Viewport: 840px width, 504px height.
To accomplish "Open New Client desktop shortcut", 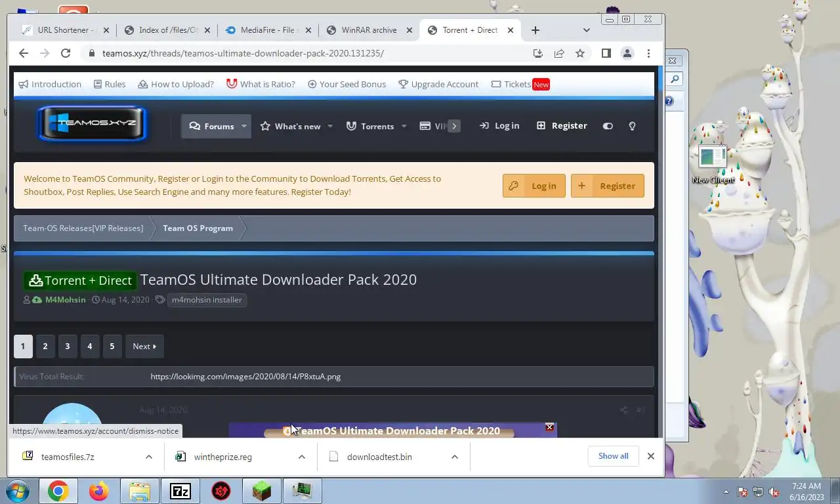I will coord(713,164).
